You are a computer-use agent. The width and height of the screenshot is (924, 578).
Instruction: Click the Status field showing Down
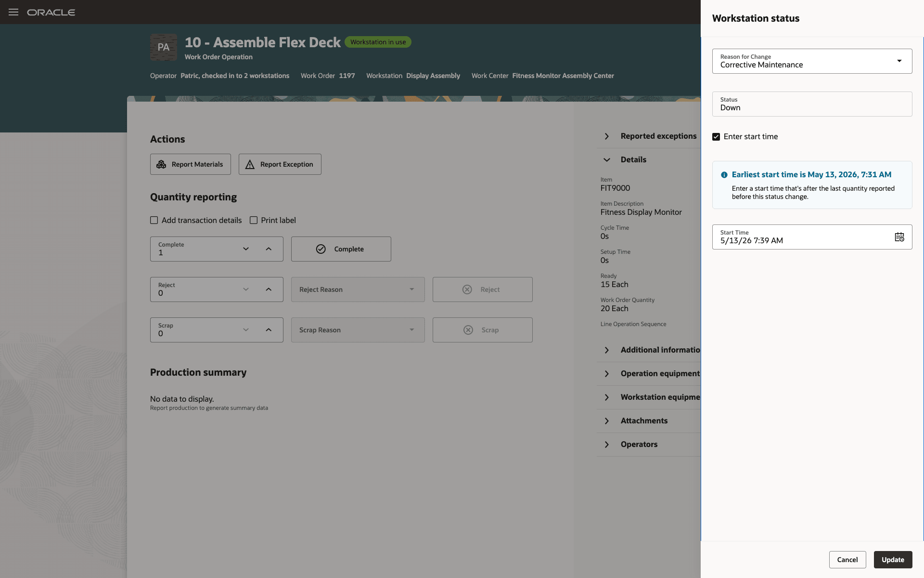[812, 104]
